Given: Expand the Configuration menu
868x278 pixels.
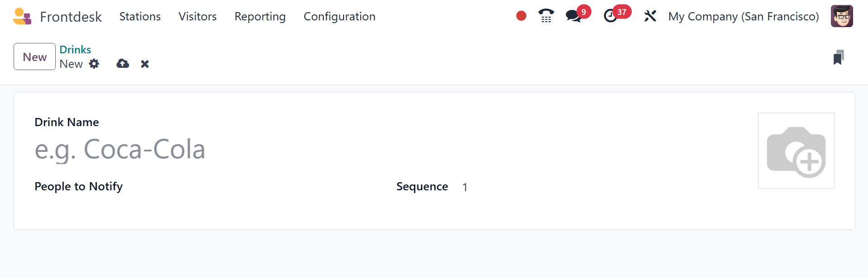Looking at the screenshot, I should [x=339, y=16].
